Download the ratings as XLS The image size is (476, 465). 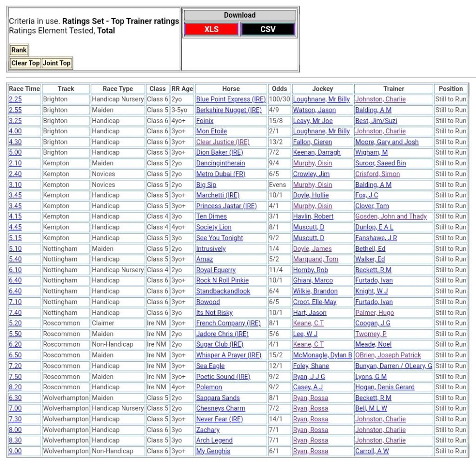[x=212, y=29]
